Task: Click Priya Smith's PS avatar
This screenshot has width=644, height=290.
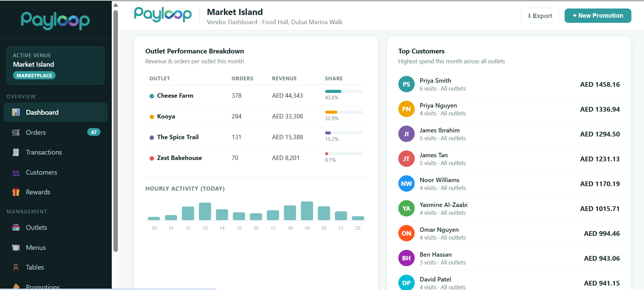Action: [407, 84]
